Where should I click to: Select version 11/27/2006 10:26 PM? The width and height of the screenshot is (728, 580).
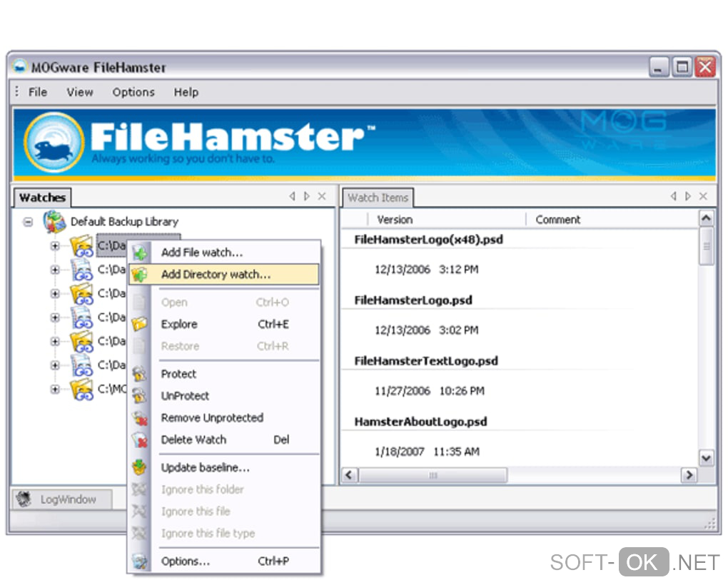[430, 391]
